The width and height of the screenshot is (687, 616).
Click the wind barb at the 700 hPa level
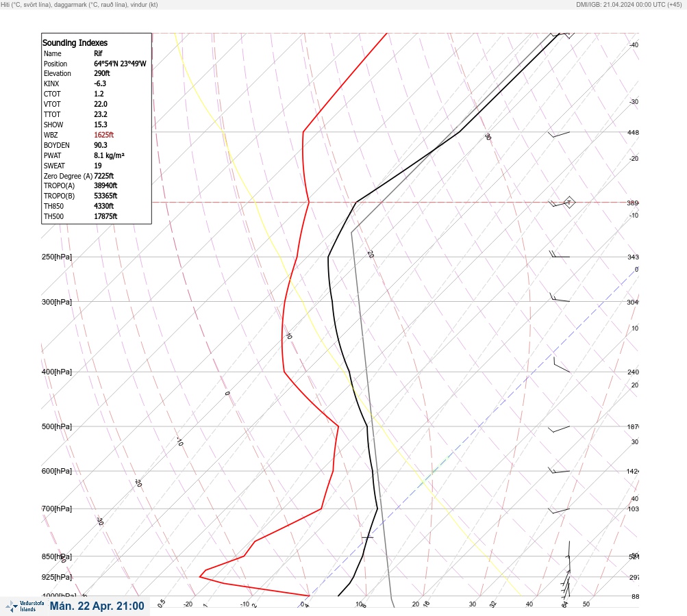click(x=559, y=511)
